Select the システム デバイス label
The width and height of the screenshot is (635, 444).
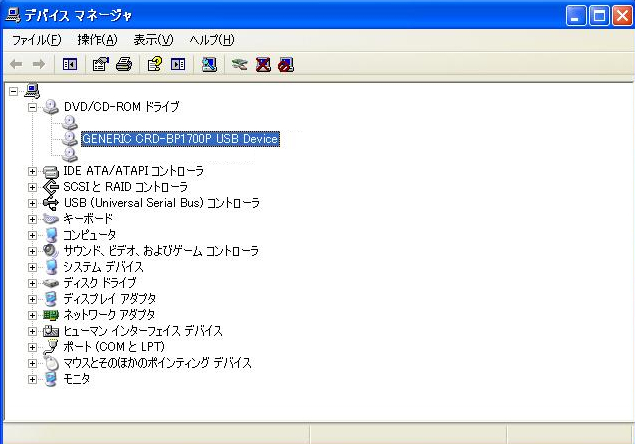pyautogui.click(x=103, y=267)
